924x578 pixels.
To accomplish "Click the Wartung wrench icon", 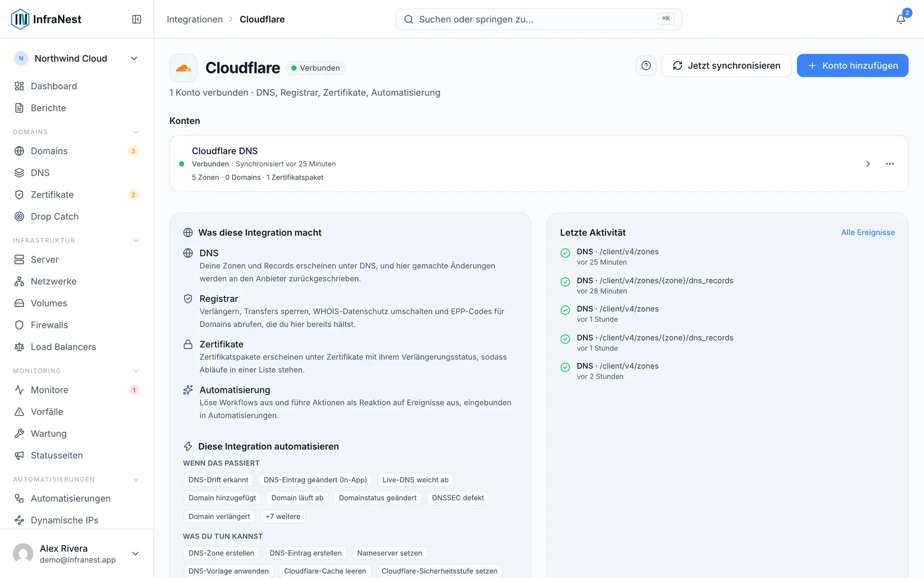I will click(19, 434).
